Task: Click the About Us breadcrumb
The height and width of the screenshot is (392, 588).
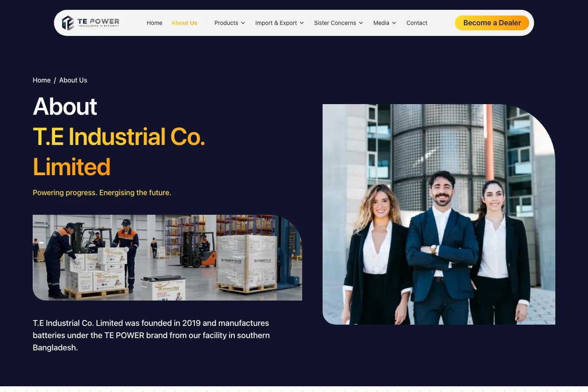Action: point(73,80)
